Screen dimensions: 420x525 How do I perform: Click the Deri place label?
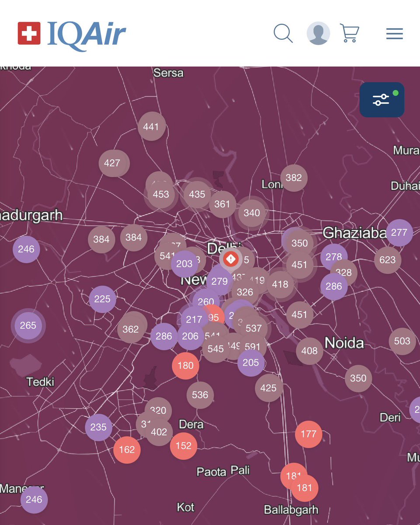pos(390,417)
